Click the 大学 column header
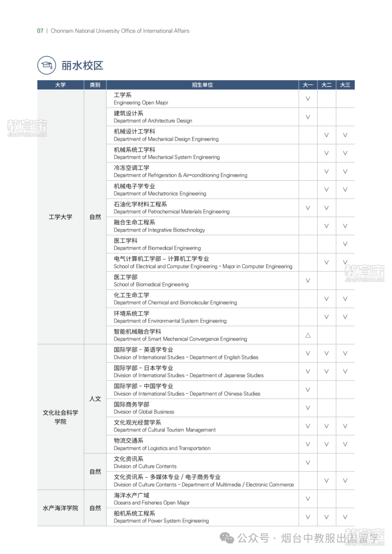The image size is (392, 554). tap(61, 85)
